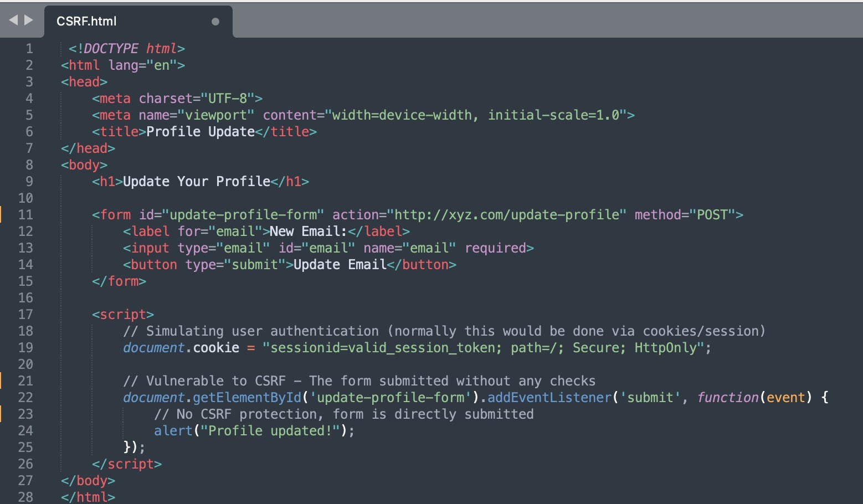
Task: Click the "Vulnerable to CSRF" comment
Action: tap(359, 381)
